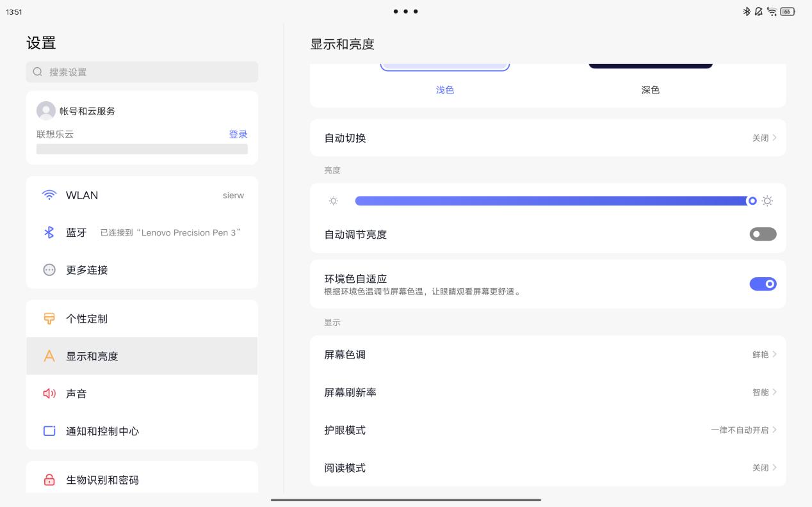Screen dimensions: 812x507
Task: Click the 更多连接 connections icon
Action: [x=49, y=270]
